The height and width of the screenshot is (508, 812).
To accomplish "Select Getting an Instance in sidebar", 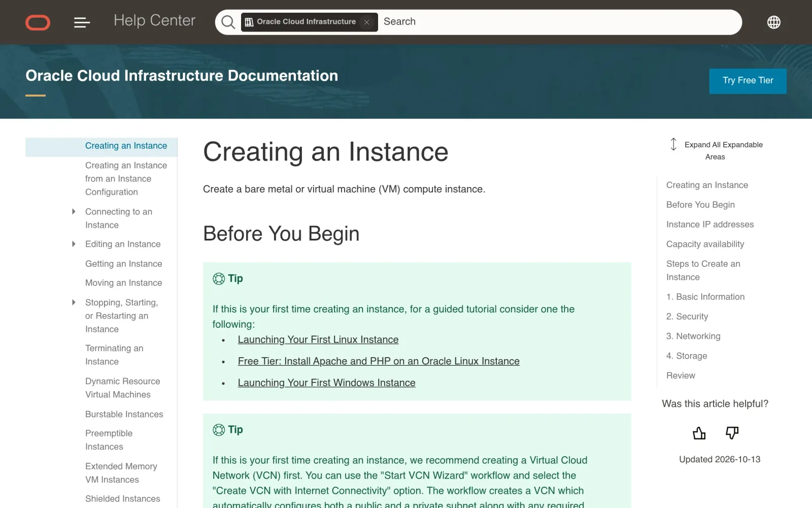I will (x=123, y=264).
